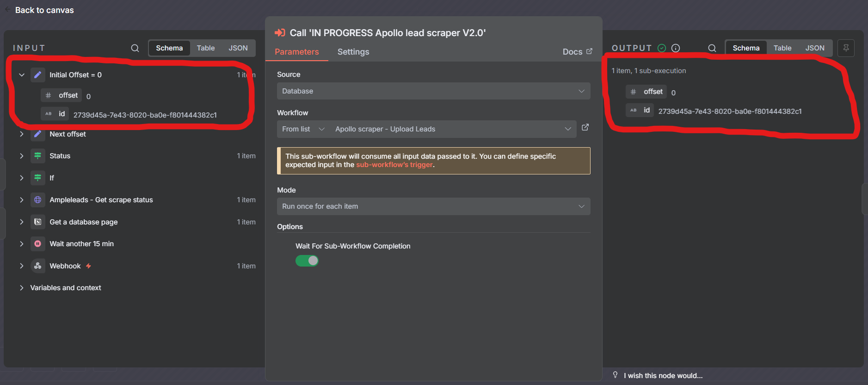Screen dimensions: 868x385
Task: Open the Mode dropdown Run once for each item
Action: coord(433,206)
